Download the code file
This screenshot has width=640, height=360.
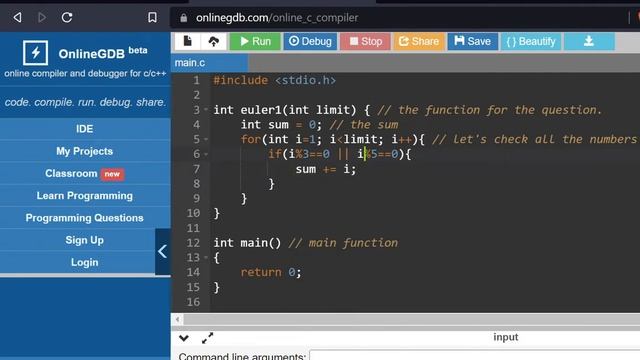(x=589, y=41)
